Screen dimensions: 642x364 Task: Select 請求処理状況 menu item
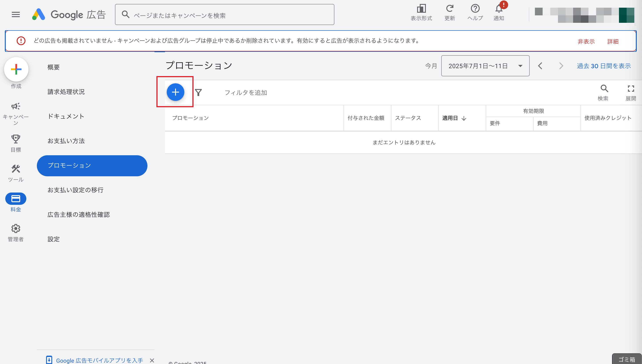click(66, 92)
